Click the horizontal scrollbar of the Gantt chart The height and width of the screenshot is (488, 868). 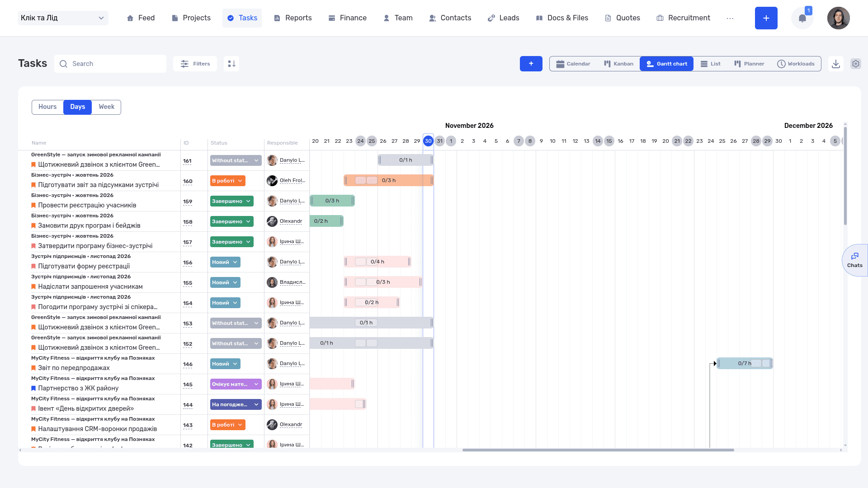point(598,450)
